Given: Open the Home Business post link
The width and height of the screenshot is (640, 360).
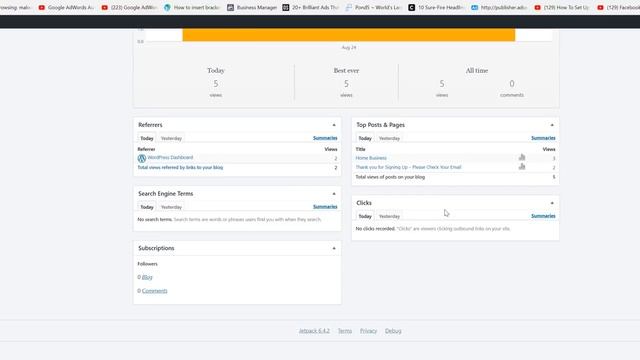Looking at the screenshot, I should [371, 158].
